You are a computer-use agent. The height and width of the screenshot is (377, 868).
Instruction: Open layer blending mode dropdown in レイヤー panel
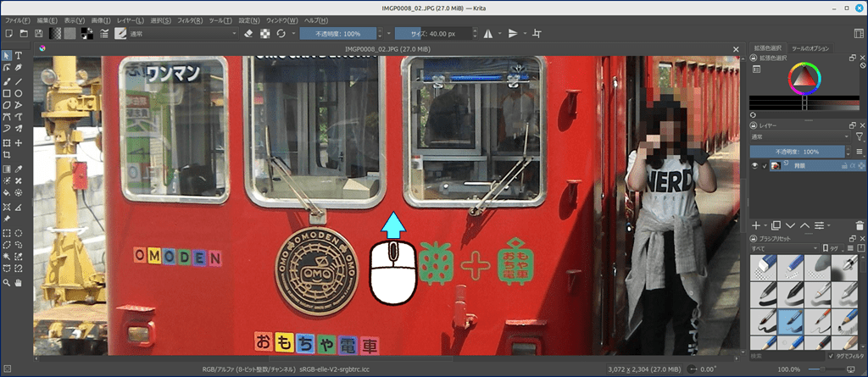coord(798,136)
